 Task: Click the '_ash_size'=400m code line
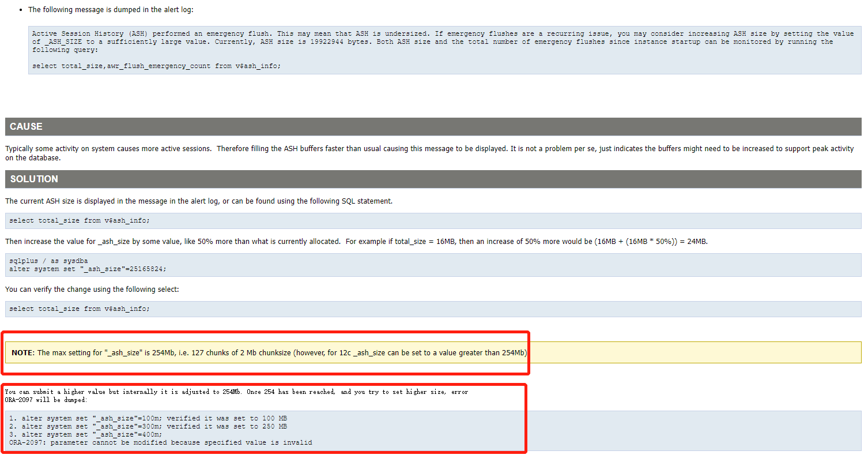(86, 434)
